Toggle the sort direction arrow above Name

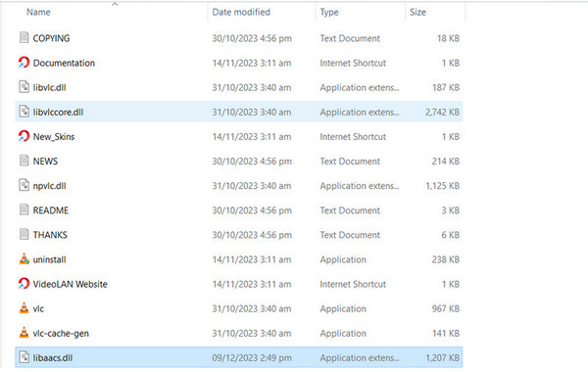115,4
